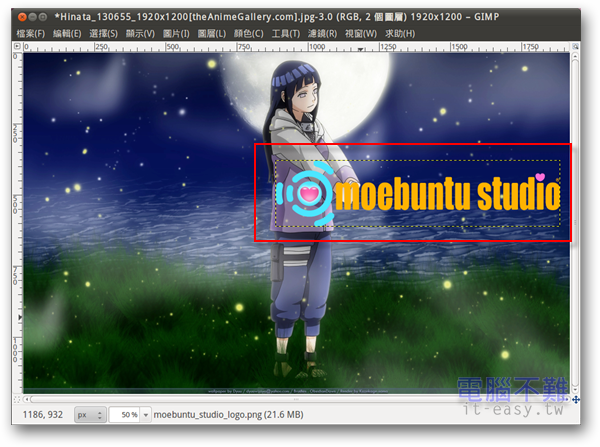Screen dimensions: 600x447
Task: Click the vertical scrollbar right of canvas
Action: tap(577, 220)
